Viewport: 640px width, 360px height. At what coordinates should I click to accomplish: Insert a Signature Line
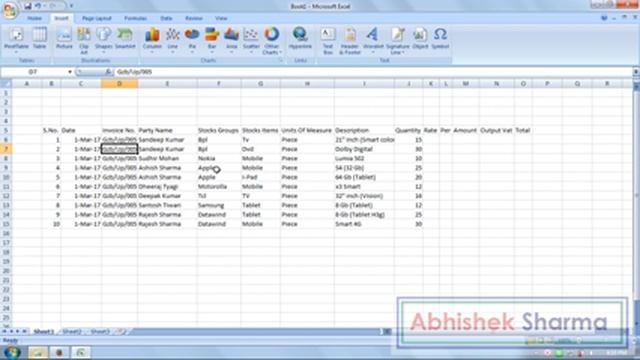[x=398, y=40]
